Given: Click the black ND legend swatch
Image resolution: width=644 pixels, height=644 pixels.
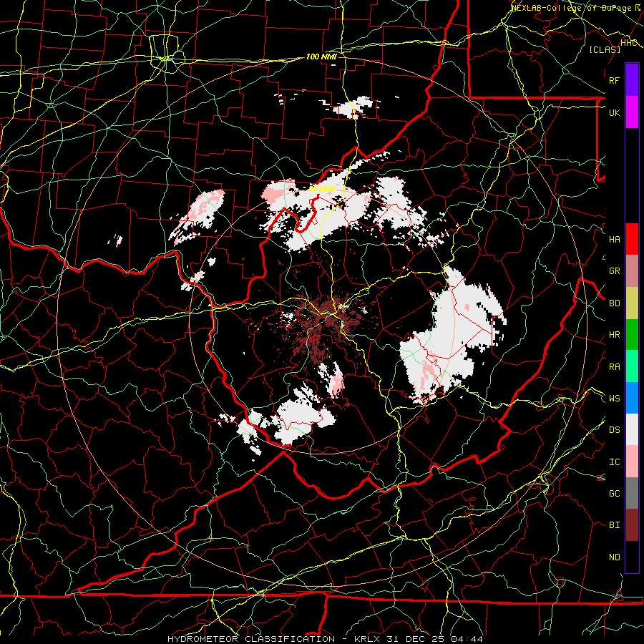Looking at the screenshot, I should coord(632,557).
